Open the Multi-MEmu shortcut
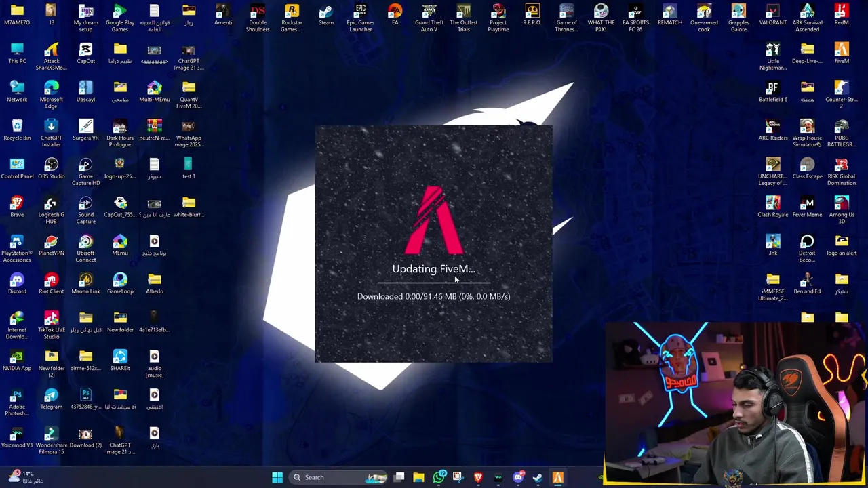Screen dimensions: 868x488 click(x=155, y=91)
